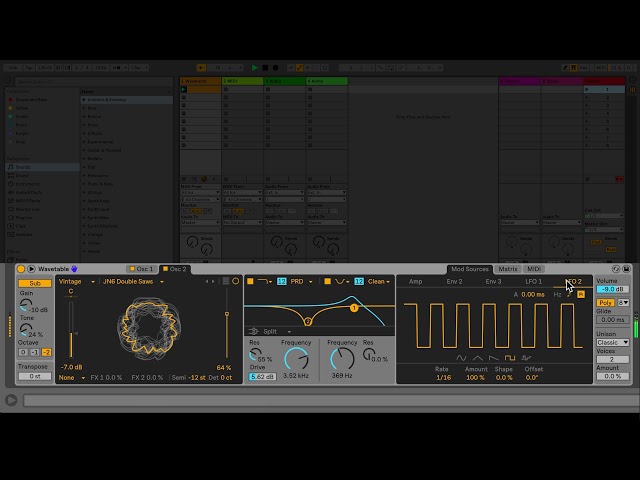Click the filter routing icon beside Split
Viewport: 640px width, 480px height.
253,331
